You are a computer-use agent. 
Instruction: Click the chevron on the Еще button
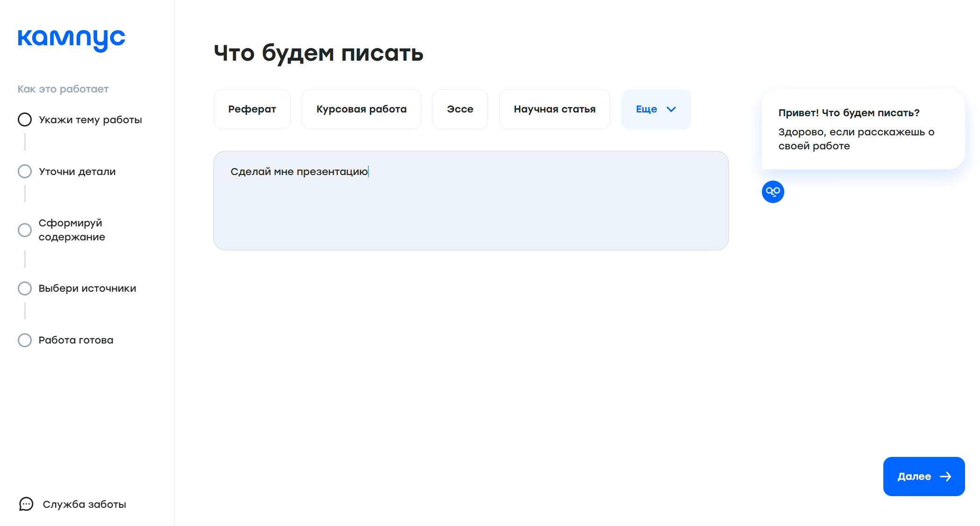[x=672, y=109]
